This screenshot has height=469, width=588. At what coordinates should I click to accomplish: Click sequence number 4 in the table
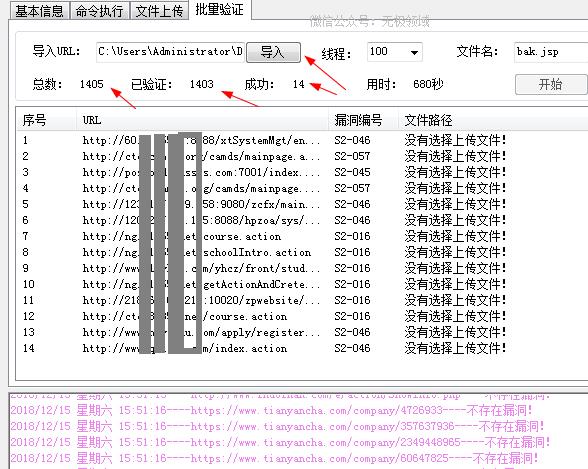coord(26,188)
